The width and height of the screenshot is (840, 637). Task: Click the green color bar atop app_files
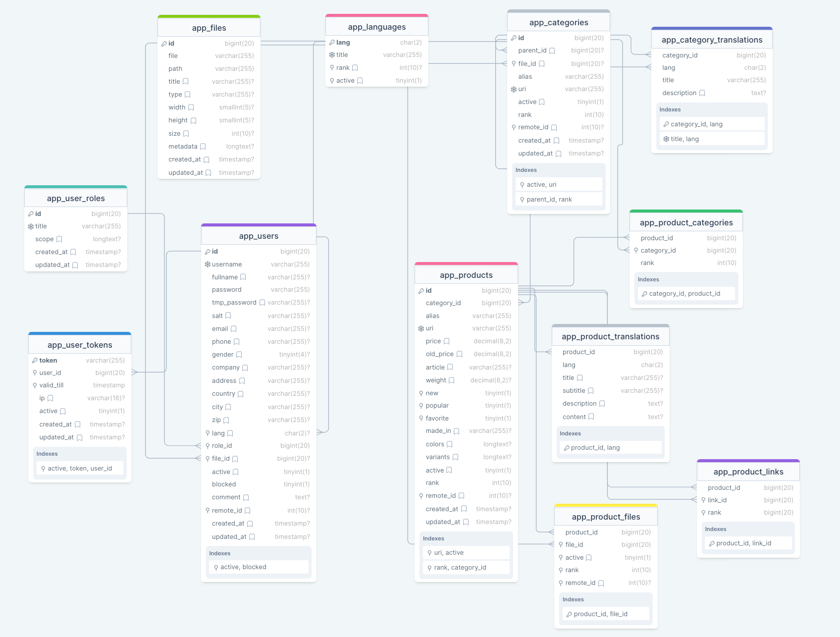point(209,16)
